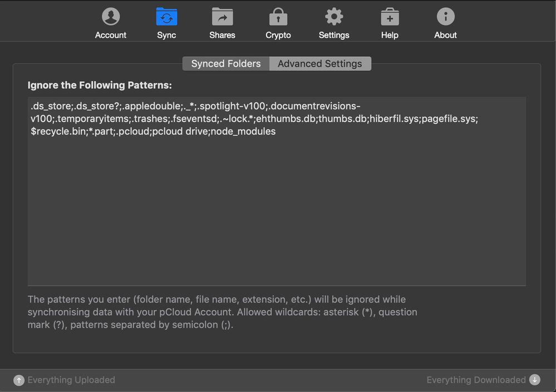
Task: Click the upload arrow status icon
Action: [x=19, y=380]
